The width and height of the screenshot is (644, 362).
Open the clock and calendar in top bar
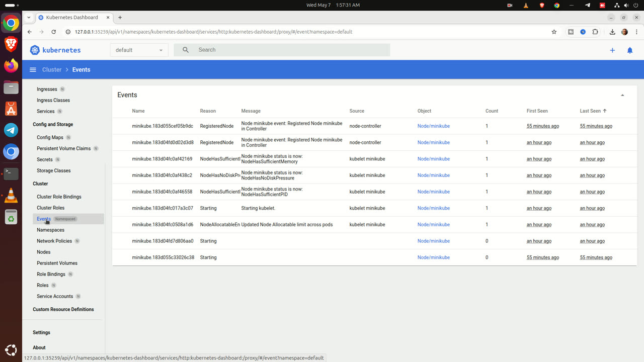[x=333, y=5]
